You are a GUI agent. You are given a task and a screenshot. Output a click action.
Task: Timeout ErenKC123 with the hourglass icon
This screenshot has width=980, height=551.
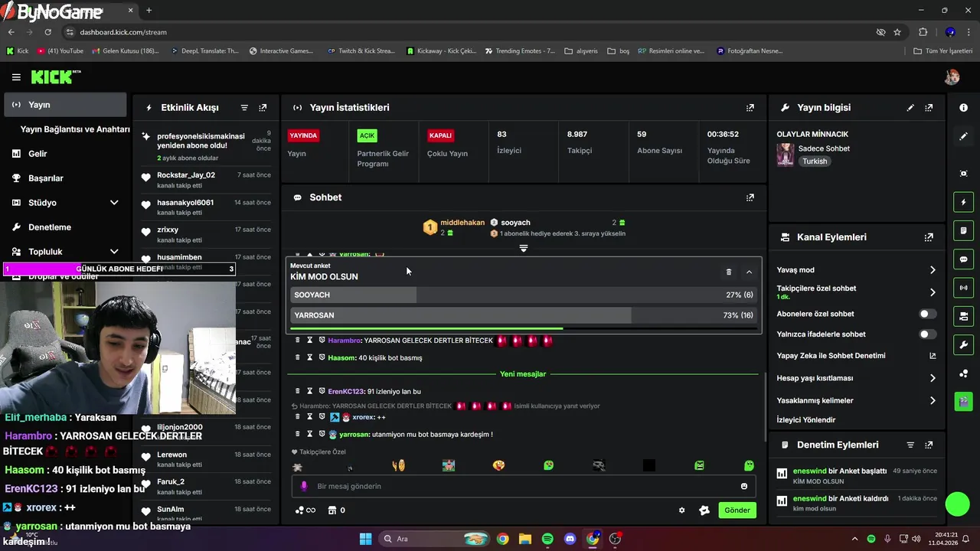310,391
